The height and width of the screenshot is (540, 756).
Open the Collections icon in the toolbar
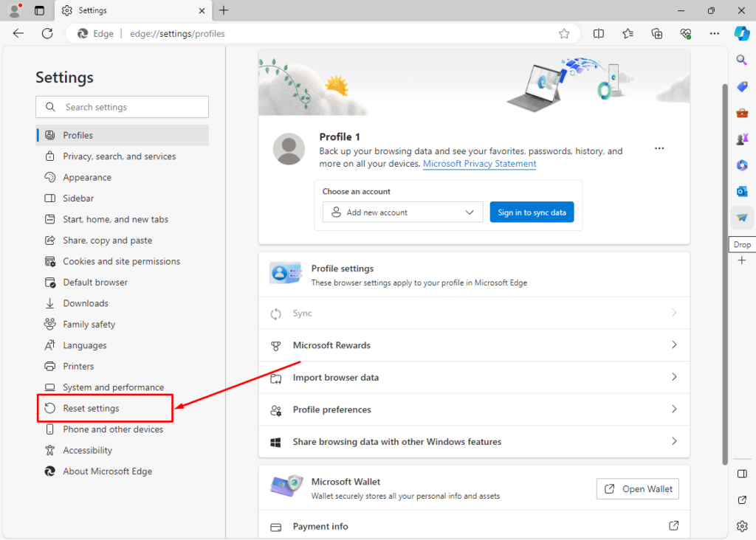click(x=656, y=33)
